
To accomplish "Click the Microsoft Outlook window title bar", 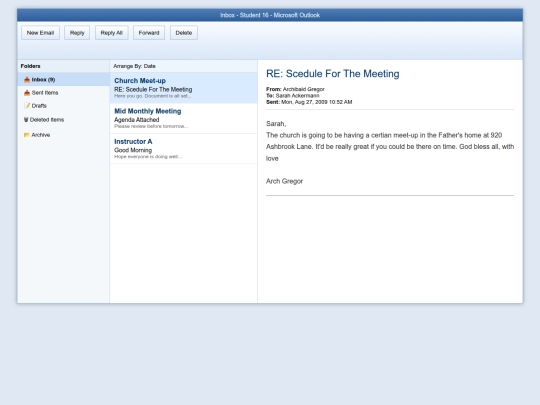I will pos(270,15).
